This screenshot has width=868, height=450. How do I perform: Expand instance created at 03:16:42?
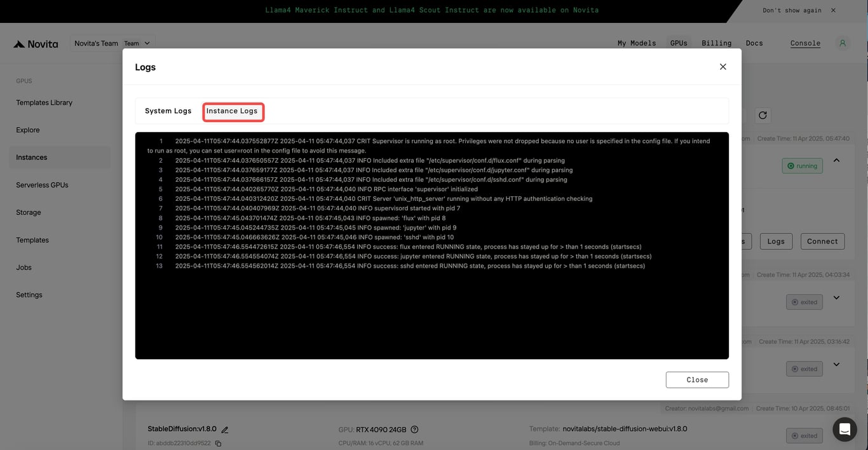click(x=836, y=364)
